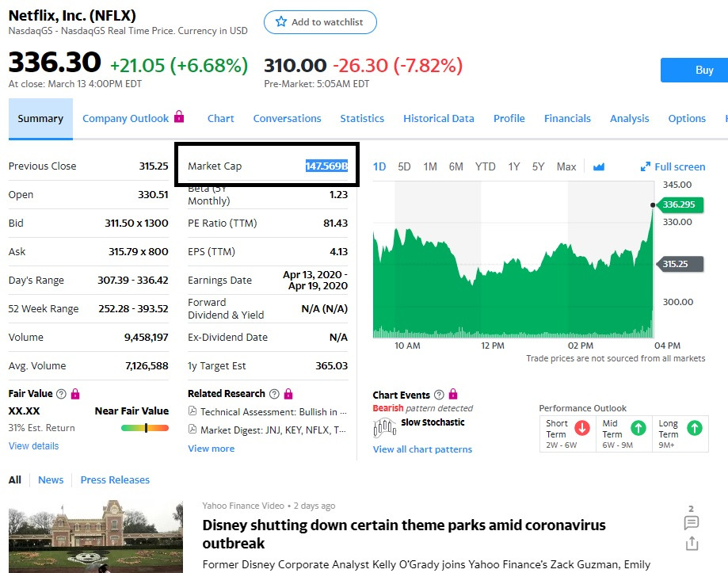Go to the Options tab

point(687,118)
